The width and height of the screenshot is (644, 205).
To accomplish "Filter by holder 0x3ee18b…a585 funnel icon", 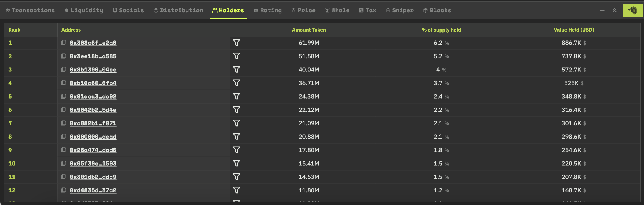I will [236, 56].
